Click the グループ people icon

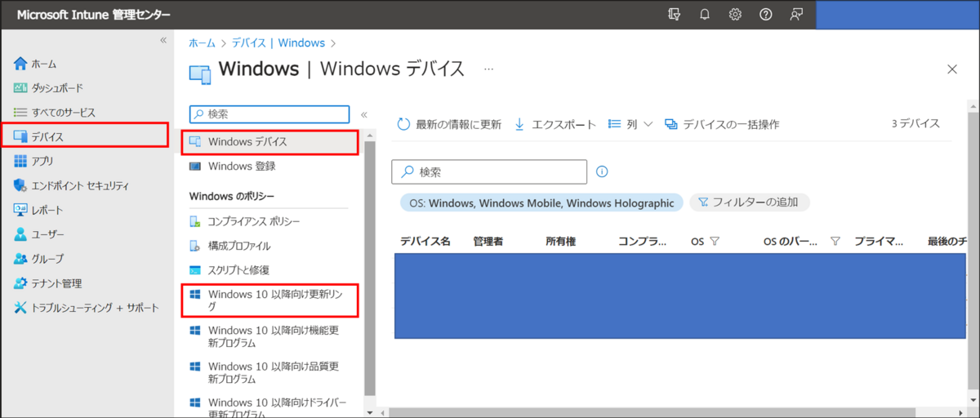pyautogui.click(x=20, y=259)
